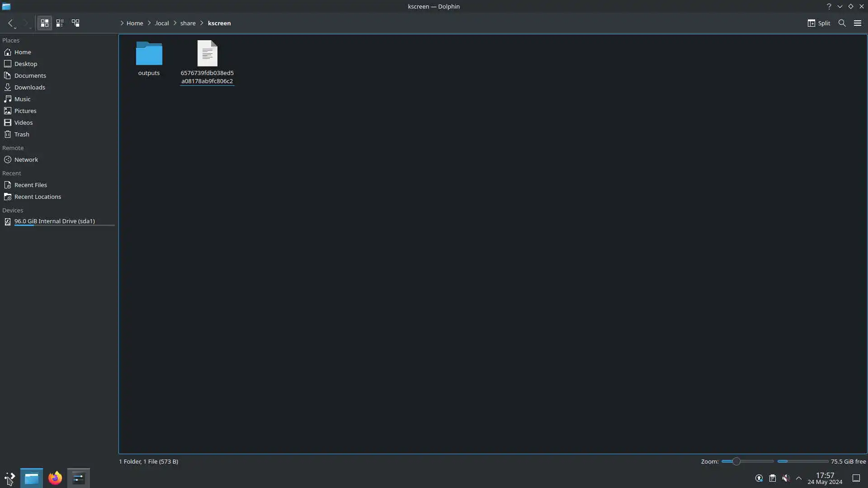Open the audio volume tray icon
The height and width of the screenshot is (488, 868).
[786, 478]
